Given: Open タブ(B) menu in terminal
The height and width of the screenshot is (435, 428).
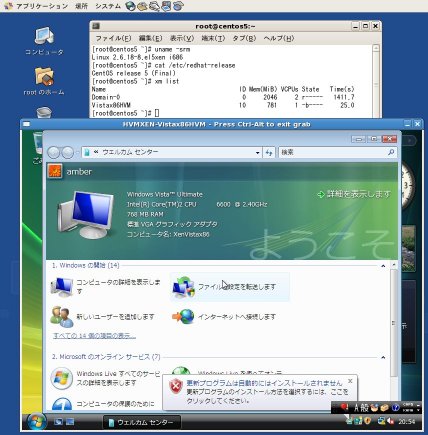Looking at the screenshot, I should (x=244, y=38).
